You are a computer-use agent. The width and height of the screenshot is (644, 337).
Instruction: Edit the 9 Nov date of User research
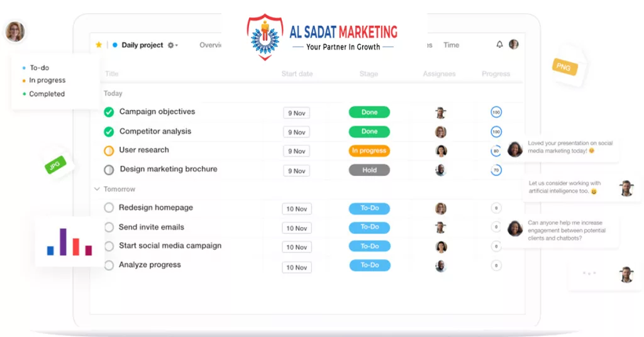point(297,151)
